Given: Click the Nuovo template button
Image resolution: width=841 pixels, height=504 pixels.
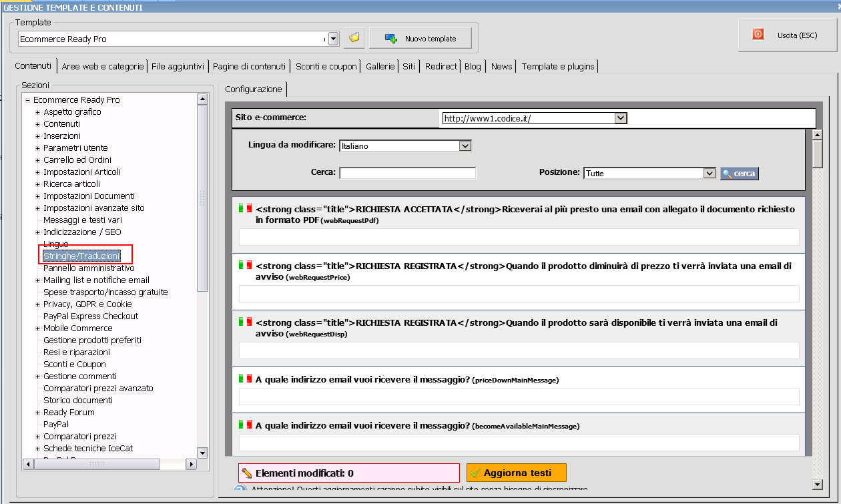Looking at the screenshot, I should pyautogui.click(x=420, y=39).
